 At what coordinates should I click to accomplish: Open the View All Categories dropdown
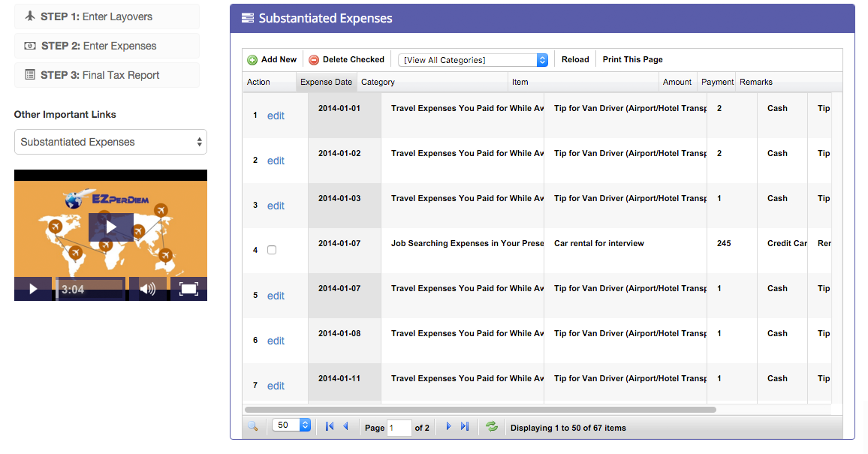tap(473, 60)
